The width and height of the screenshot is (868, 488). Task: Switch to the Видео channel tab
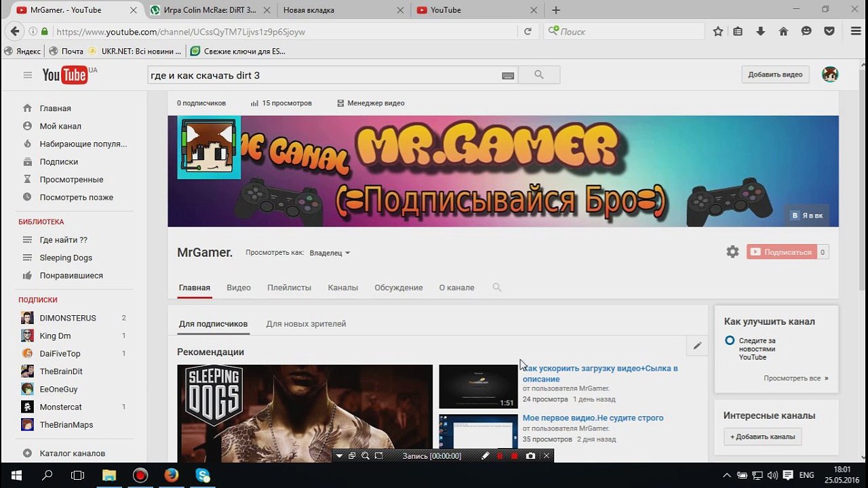pyautogui.click(x=239, y=287)
